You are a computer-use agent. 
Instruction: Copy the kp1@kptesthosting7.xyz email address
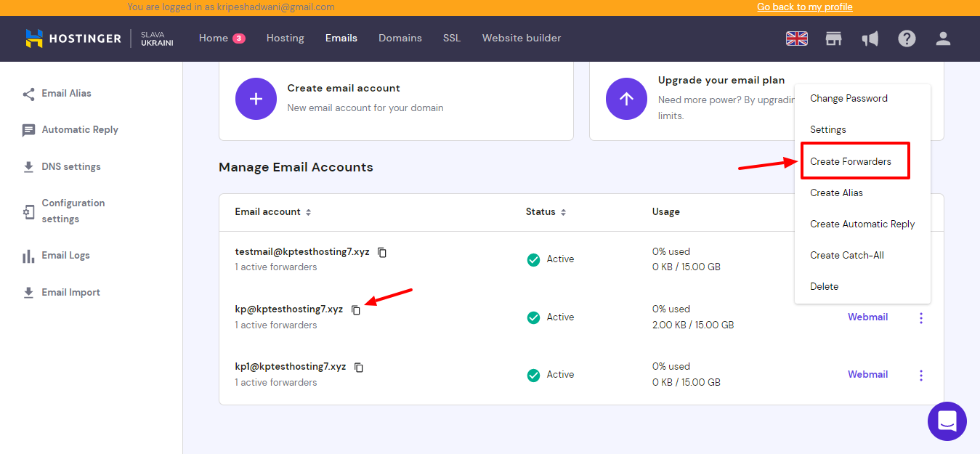(359, 368)
